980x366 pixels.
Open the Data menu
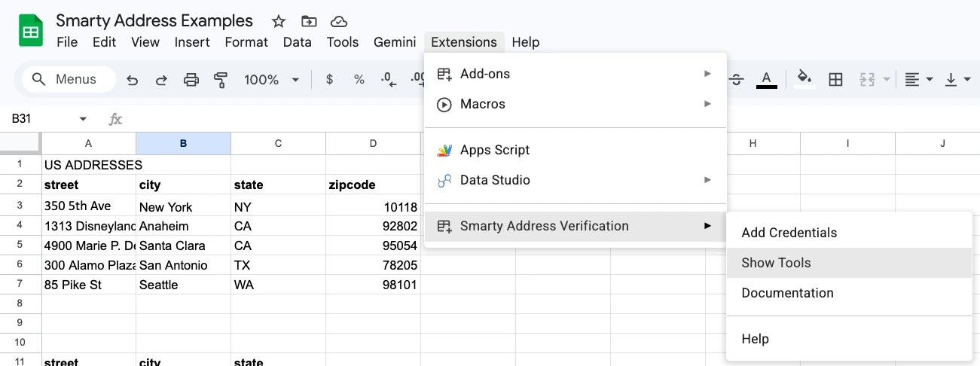(x=298, y=42)
